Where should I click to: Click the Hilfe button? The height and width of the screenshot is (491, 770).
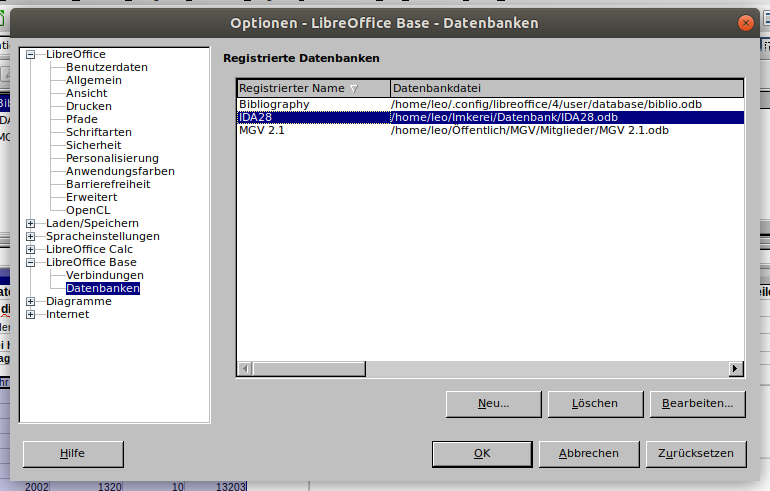click(x=73, y=454)
